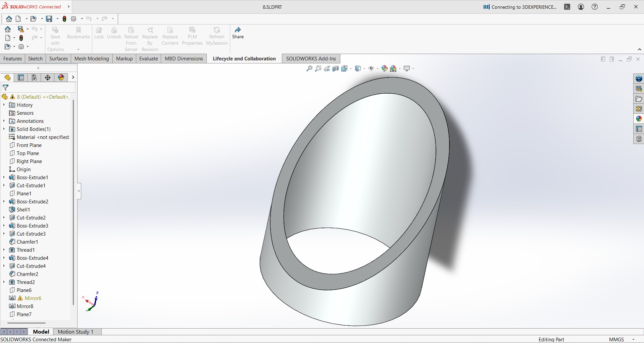
Task: Click Hide/Show Items eye icon
Action: tap(371, 68)
